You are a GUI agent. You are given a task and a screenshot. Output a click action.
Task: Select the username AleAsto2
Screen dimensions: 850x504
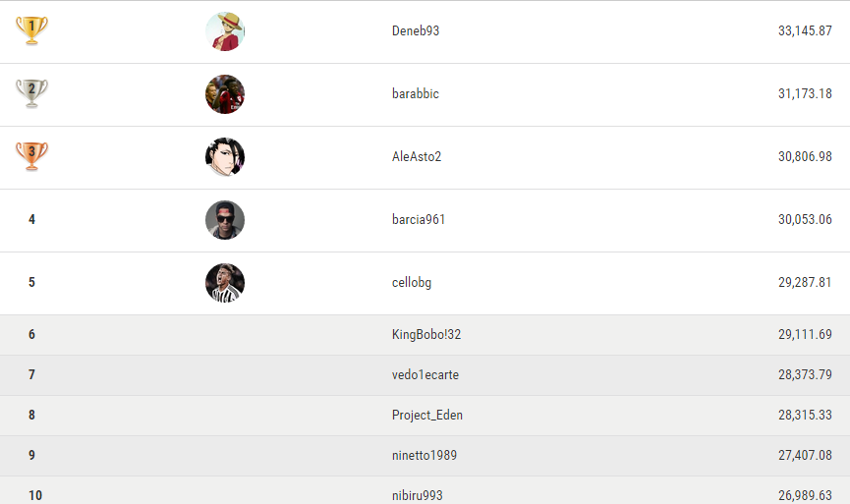[417, 156]
